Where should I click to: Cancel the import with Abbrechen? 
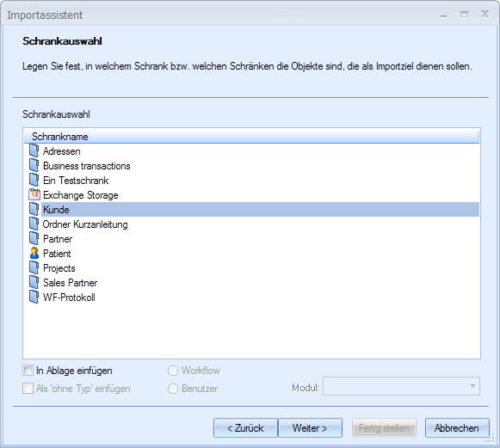(457, 428)
